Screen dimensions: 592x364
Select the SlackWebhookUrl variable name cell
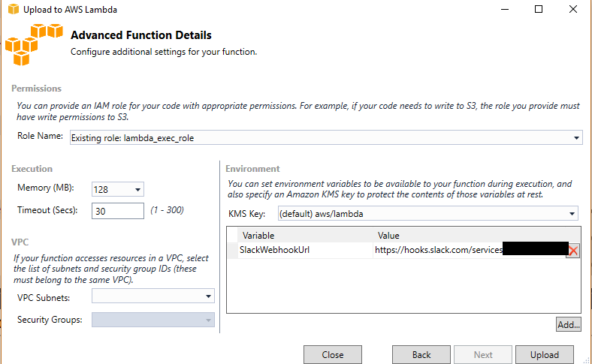point(305,250)
